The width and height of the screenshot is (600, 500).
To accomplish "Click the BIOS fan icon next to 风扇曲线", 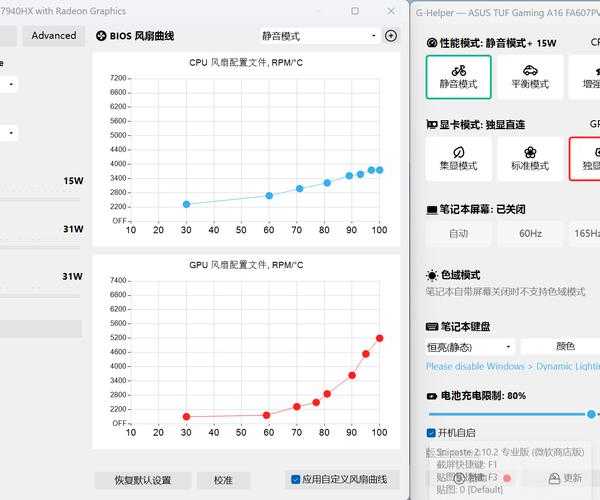I will click(101, 36).
